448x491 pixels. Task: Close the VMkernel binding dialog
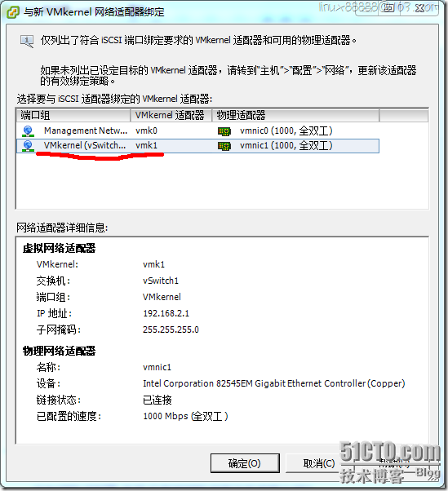tap(419, 8)
